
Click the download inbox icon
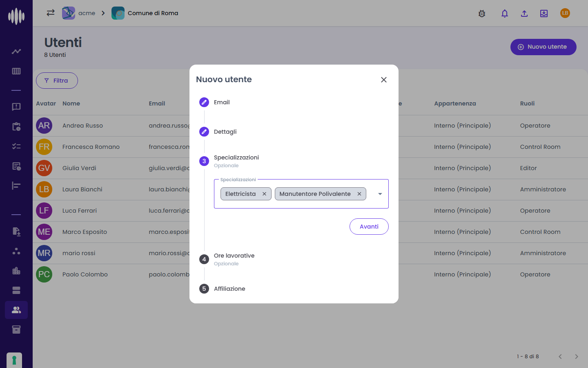(x=544, y=13)
